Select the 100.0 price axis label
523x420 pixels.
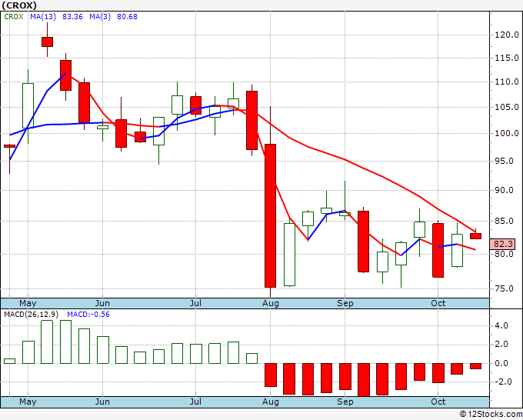507,133
